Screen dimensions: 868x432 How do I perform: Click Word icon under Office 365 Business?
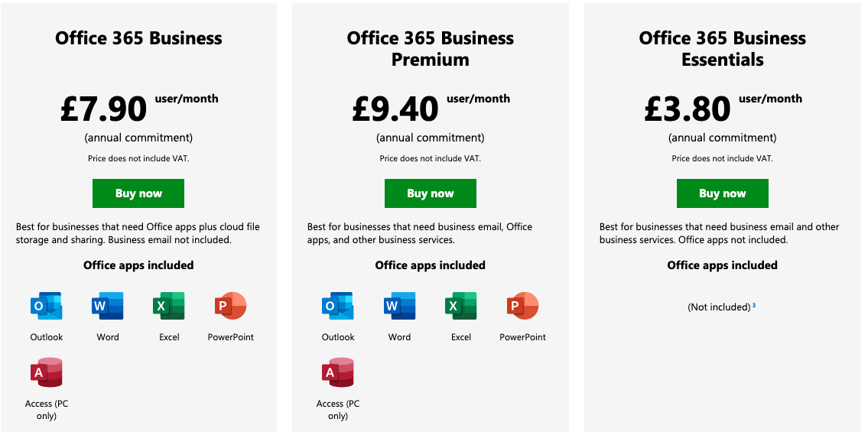pos(107,307)
